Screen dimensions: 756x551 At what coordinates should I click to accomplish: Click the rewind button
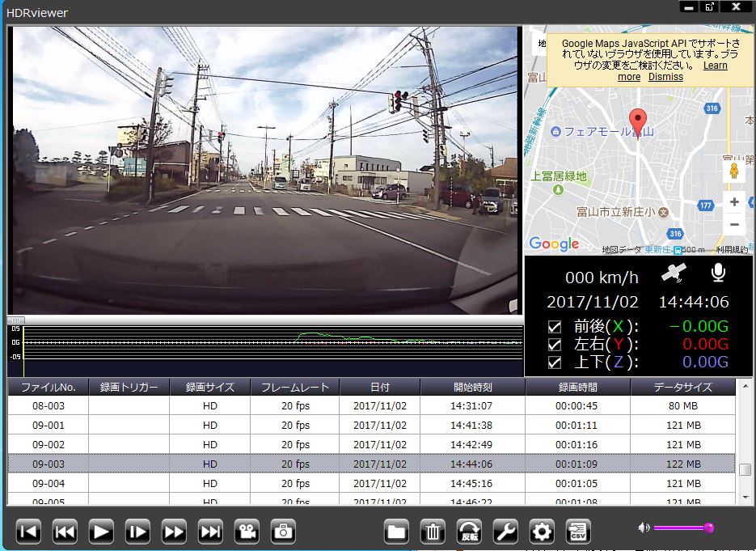65,532
